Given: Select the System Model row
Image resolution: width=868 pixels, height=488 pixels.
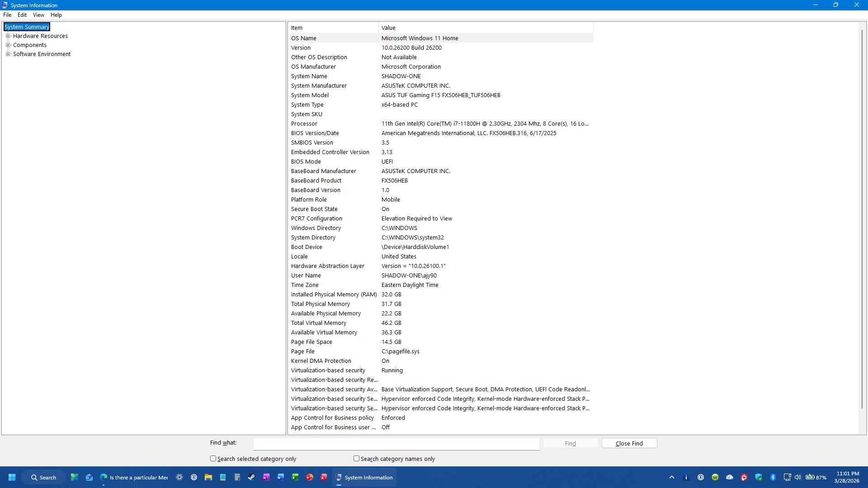Looking at the screenshot, I should (441, 95).
